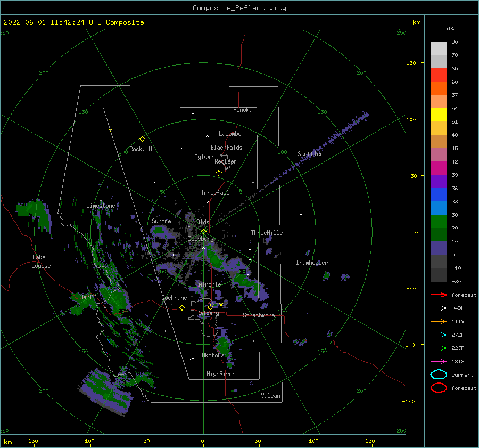Click the red 65 dBZ color swatch
Screen dimensions: 479x448
[439, 75]
